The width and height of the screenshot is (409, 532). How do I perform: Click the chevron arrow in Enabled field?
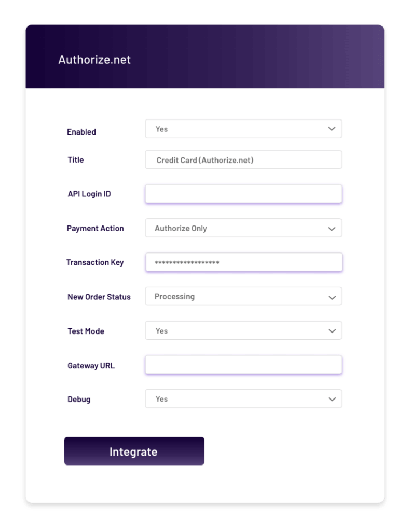pyautogui.click(x=331, y=129)
